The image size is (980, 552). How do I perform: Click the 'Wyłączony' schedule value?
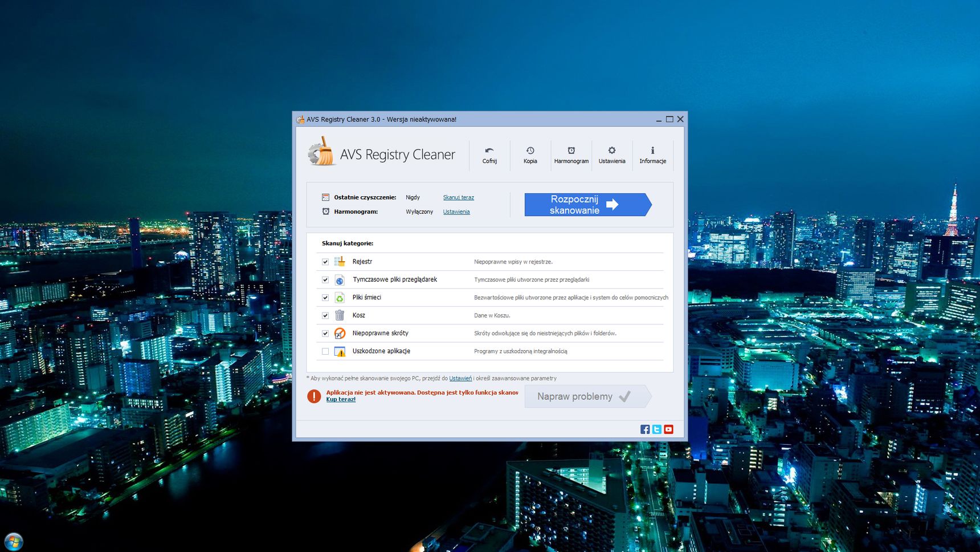419,212
